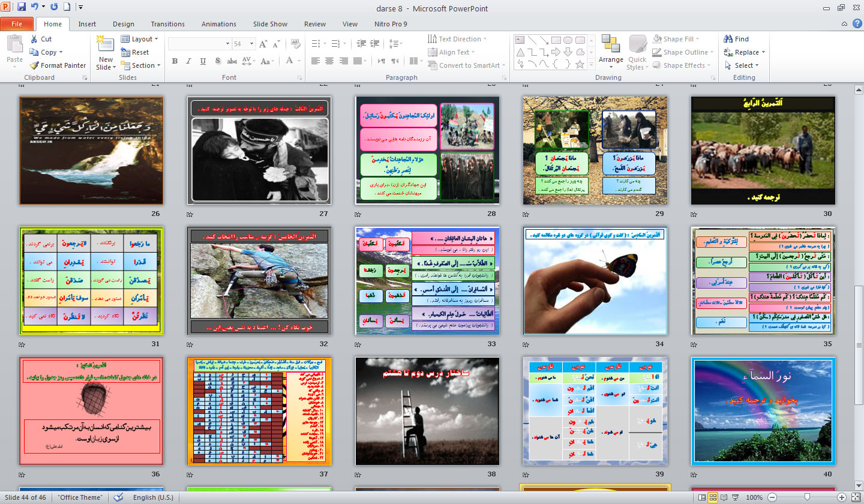This screenshot has height=504, width=864.
Task: Switch to Reading View in status bar
Action: pyautogui.click(x=725, y=497)
